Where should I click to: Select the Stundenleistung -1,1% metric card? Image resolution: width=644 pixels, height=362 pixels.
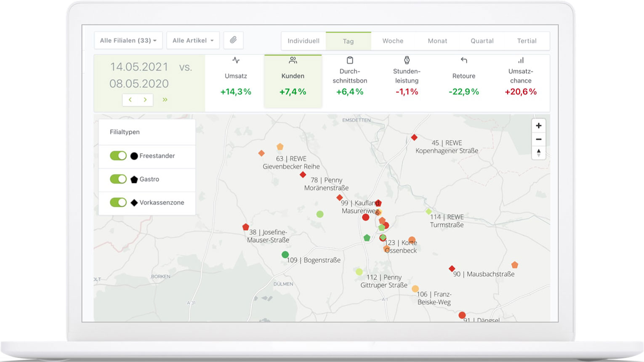[x=407, y=82]
